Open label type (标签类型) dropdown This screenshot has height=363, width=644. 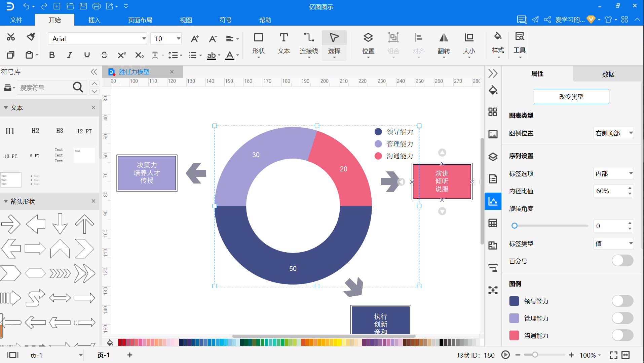pos(613,243)
